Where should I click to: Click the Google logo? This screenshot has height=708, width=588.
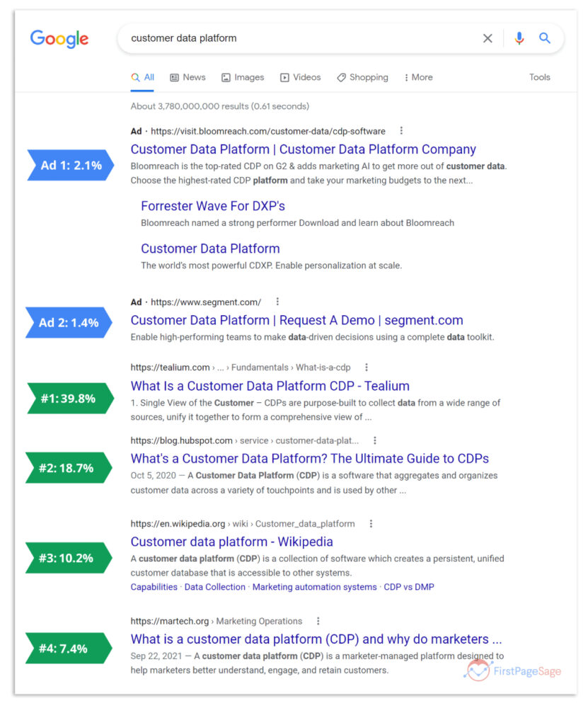(59, 39)
